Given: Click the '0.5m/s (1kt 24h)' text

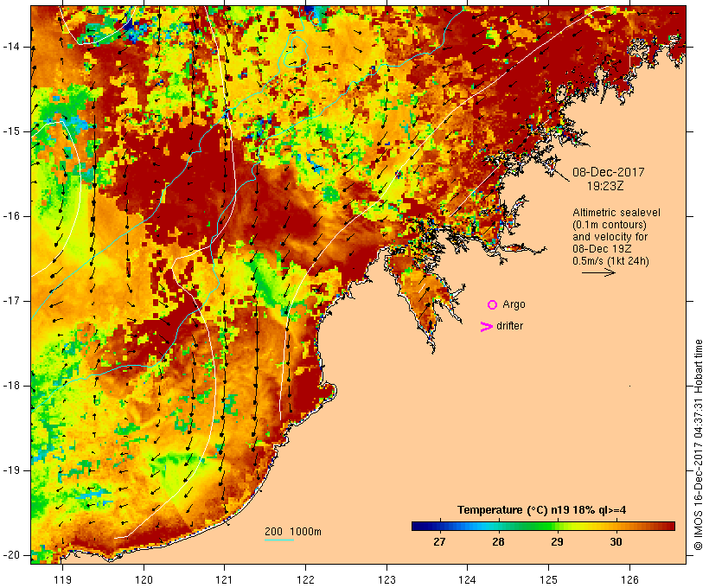Looking at the screenshot, I should tap(610, 261).
